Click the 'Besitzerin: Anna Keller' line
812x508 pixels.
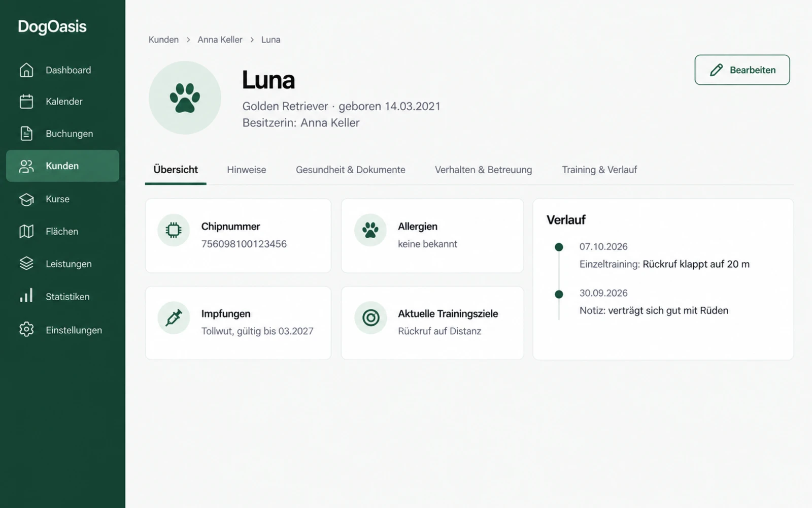(x=301, y=123)
